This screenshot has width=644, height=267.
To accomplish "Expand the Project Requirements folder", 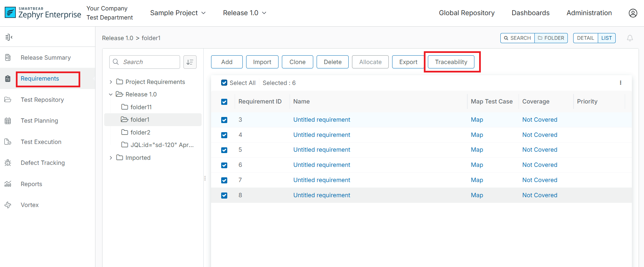I will click(x=111, y=82).
